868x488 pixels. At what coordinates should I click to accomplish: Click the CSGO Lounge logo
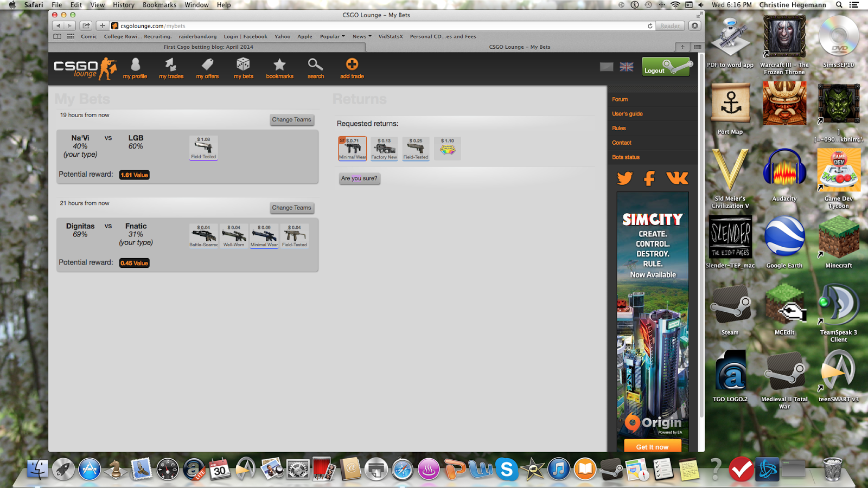click(x=85, y=69)
